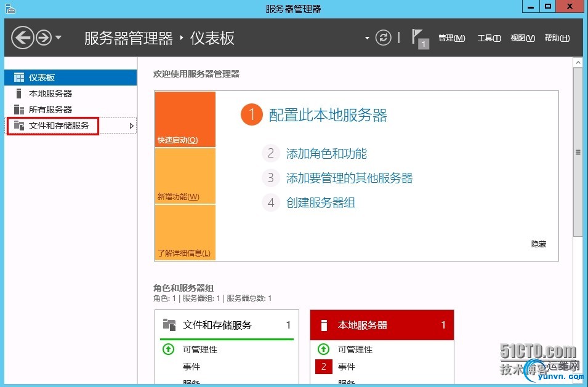
Task: Hide the welcome panel via 隐藏
Action: click(x=539, y=244)
